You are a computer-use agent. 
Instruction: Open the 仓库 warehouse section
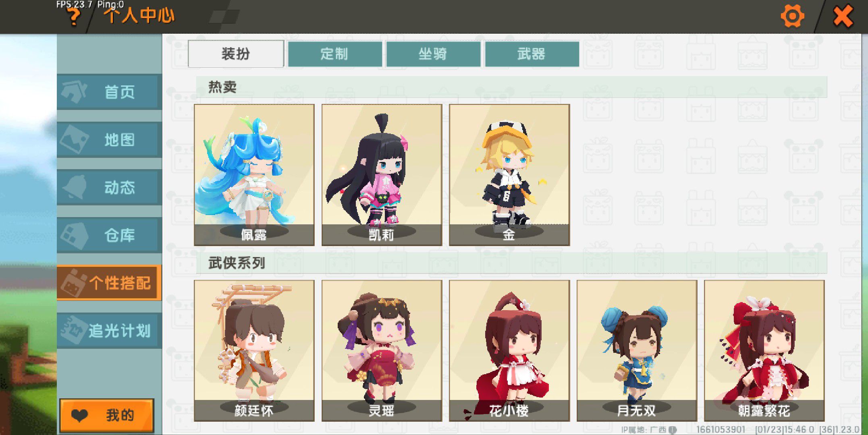point(109,235)
